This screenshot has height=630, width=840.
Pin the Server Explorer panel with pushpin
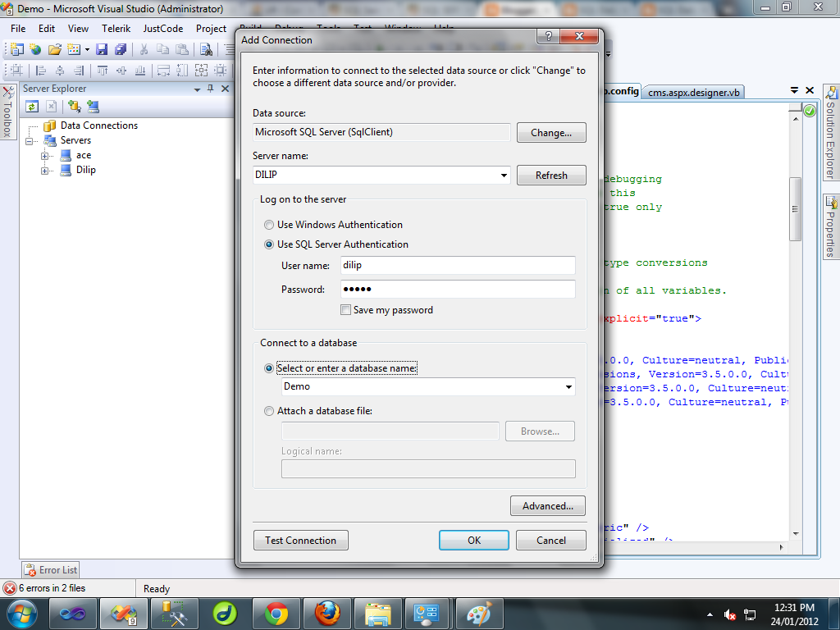click(x=211, y=89)
